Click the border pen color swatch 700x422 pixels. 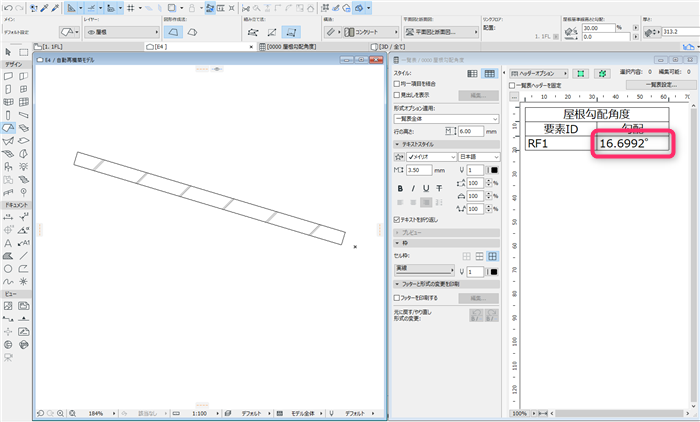coord(493,272)
